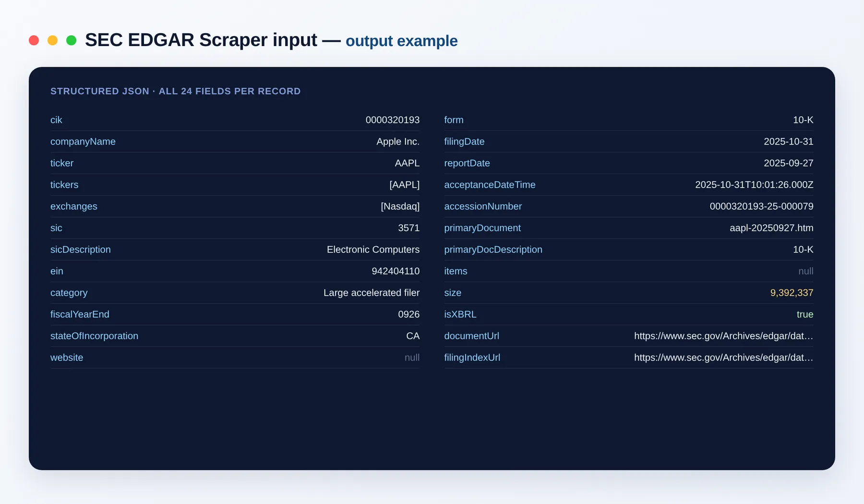This screenshot has width=864, height=504.
Task: Select the reportDate value 2025-09-27
Action: [789, 163]
